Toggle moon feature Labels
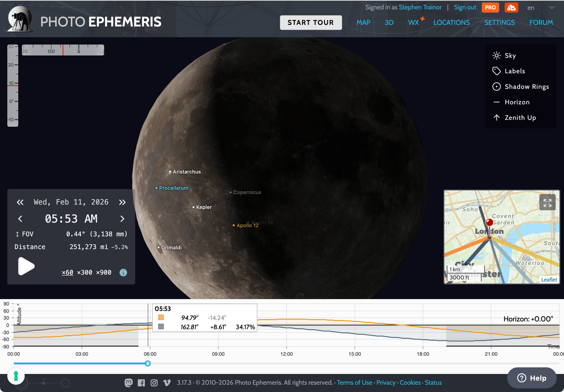The width and height of the screenshot is (564, 392). (x=514, y=71)
